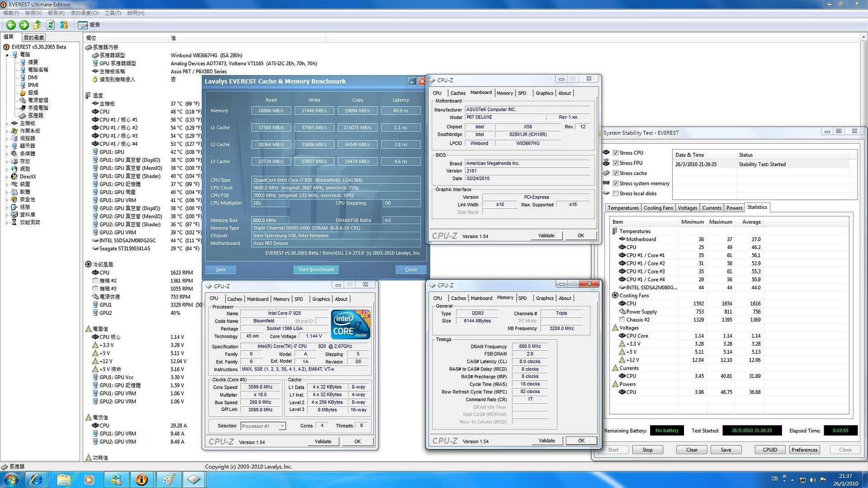Click the 多媒體 speaker icon in the tree
868x488 pixels.
point(14,154)
